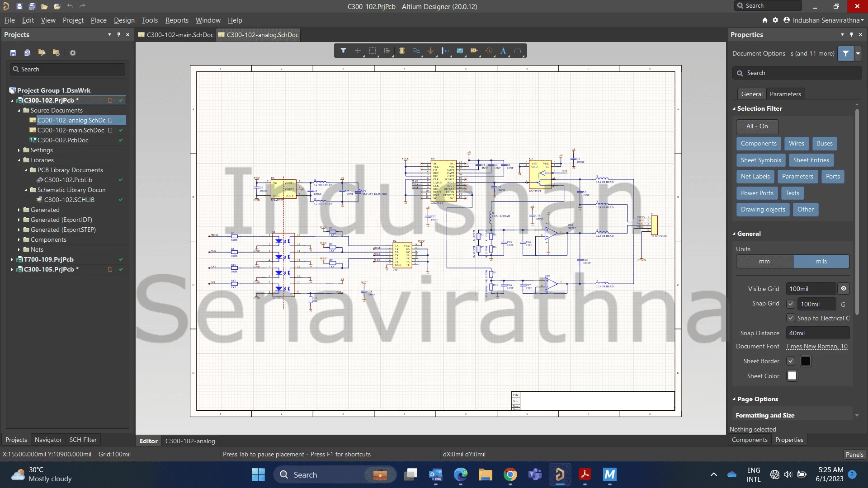Click the Properties panel filter funnel button

[x=845, y=53]
